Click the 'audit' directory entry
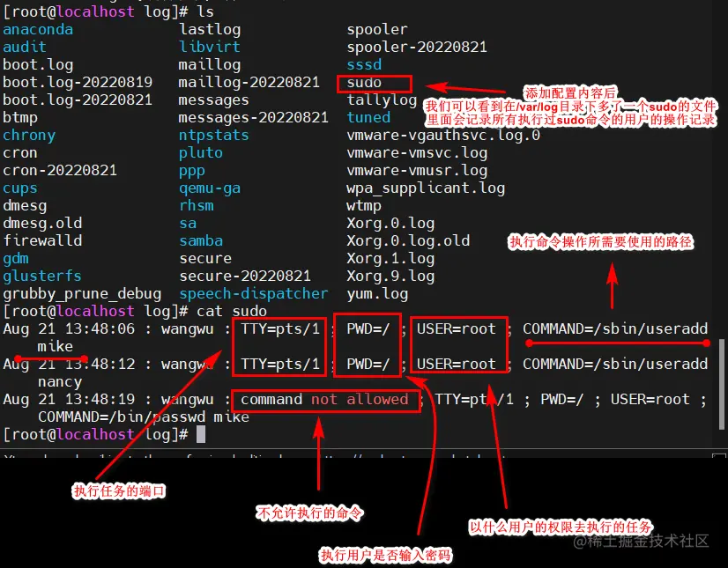Viewport: 728px width, 568px height. tap(24, 47)
